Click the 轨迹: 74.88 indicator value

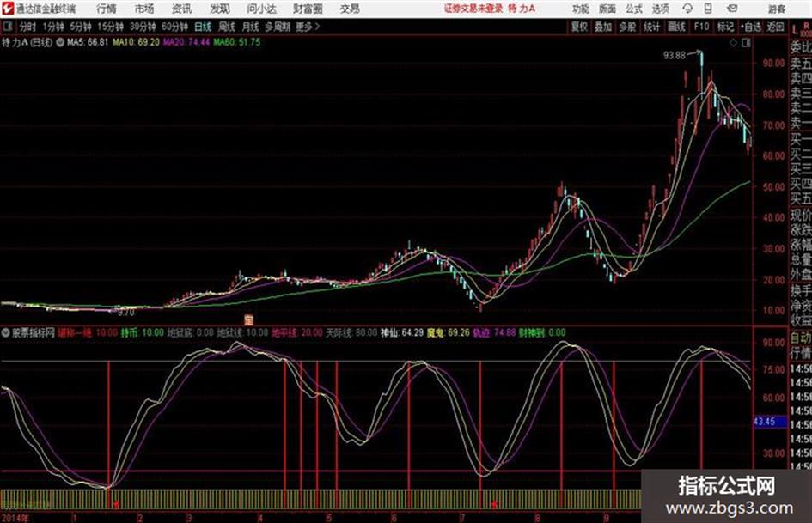coord(494,332)
